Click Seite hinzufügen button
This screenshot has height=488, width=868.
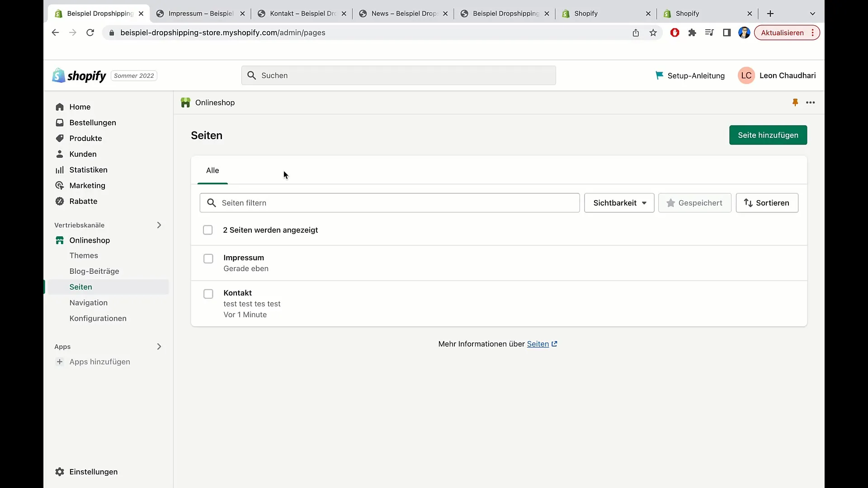(769, 135)
